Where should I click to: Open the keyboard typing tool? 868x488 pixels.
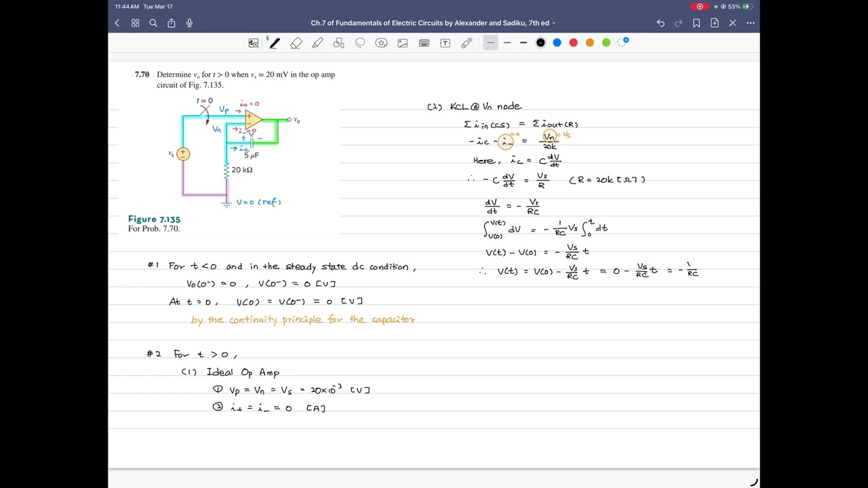pos(424,43)
